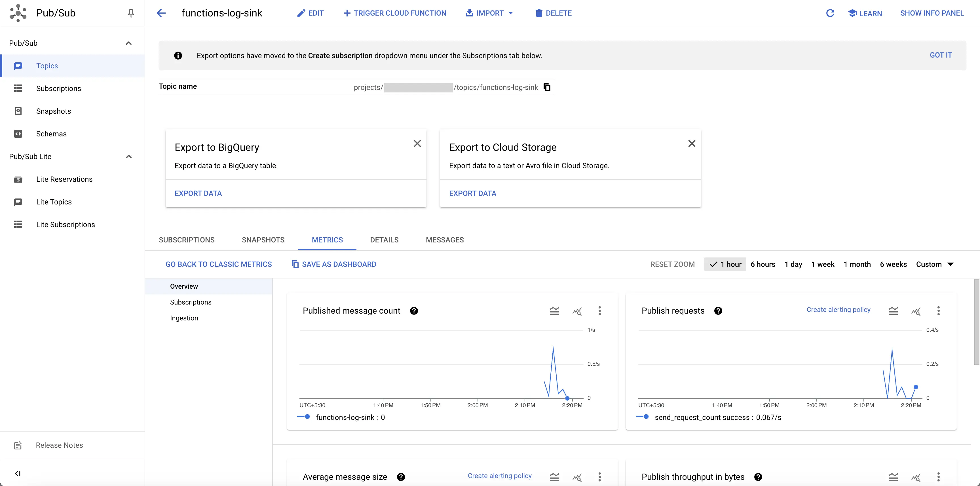Go back with the left arrow icon
Viewport: 980px width, 486px height.
[x=161, y=13]
